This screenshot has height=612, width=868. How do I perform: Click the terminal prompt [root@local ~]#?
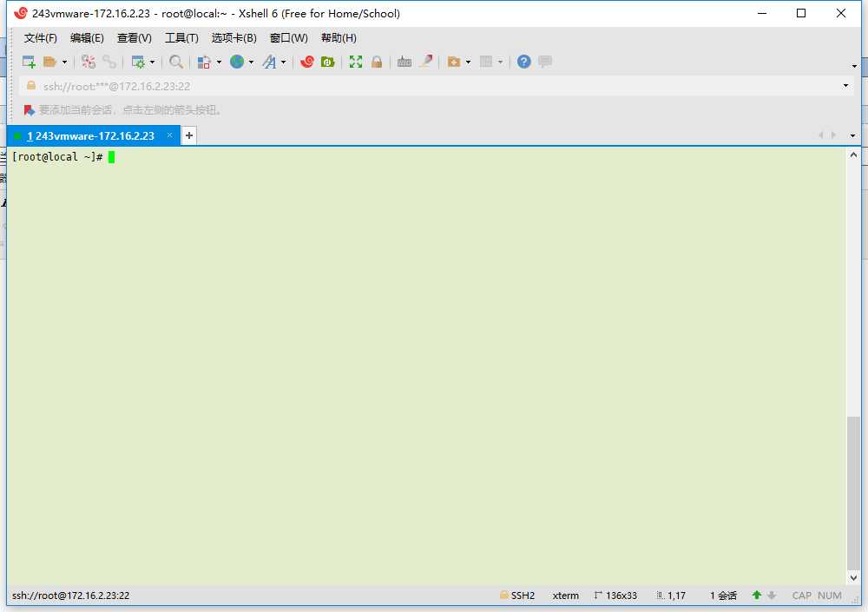57,157
